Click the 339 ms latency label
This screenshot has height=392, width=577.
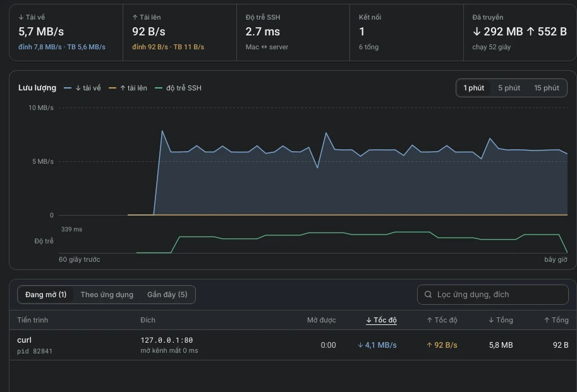coord(72,230)
